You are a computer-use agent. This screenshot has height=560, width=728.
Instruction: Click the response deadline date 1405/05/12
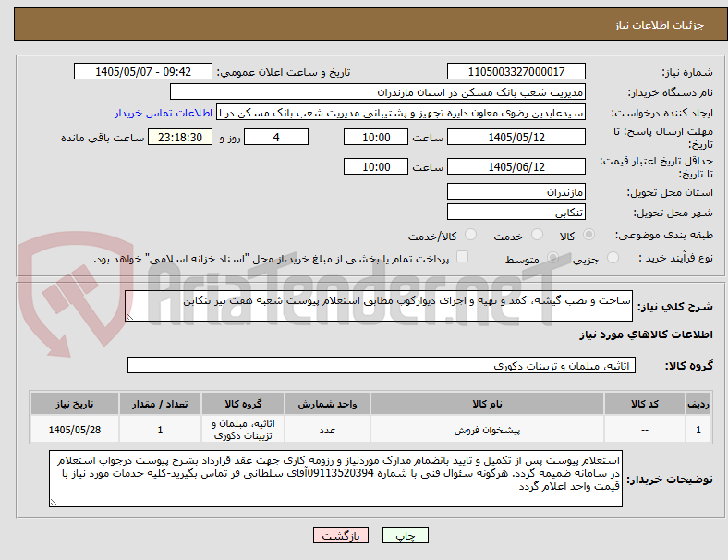click(x=516, y=137)
